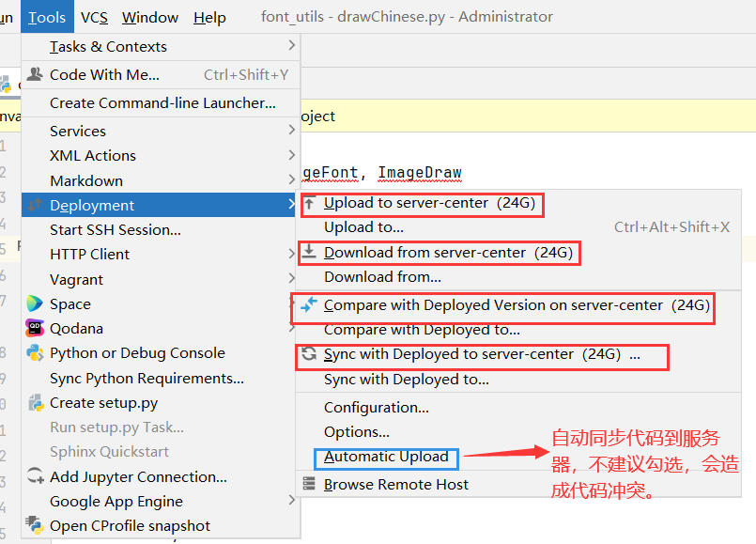The width and height of the screenshot is (756, 544).
Task: Open the Help menu
Action: pos(209,17)
